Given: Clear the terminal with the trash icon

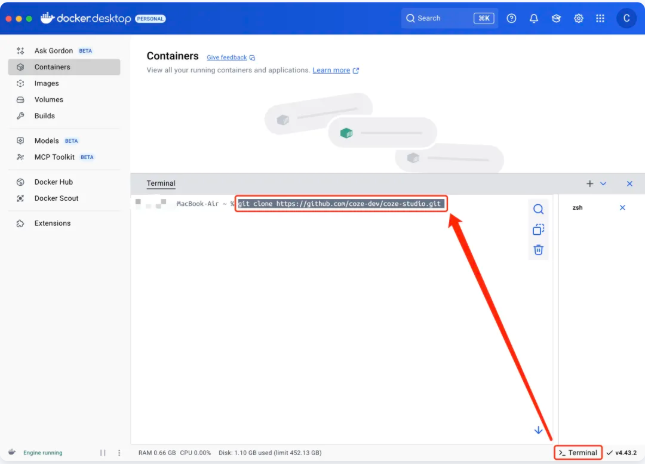Looking at the screenshot, I should point(538,250).
